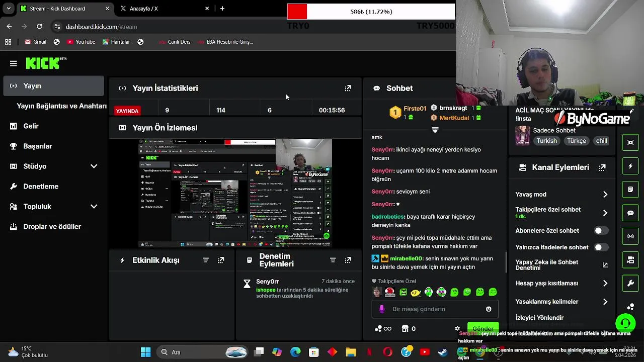Click the lightning bolt icon in right toolbar
Image resolution: width=644 pixels, height=362 pixels.
(630, 166)
